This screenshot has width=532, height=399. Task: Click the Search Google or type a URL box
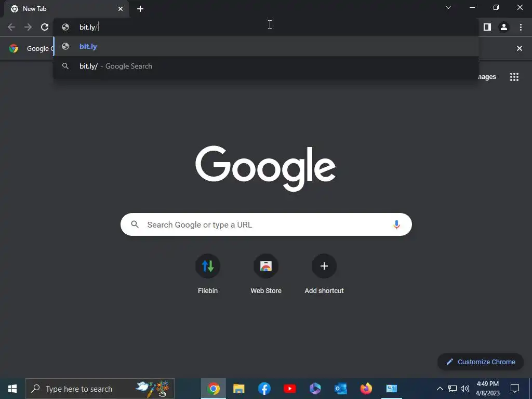(266, 224)
